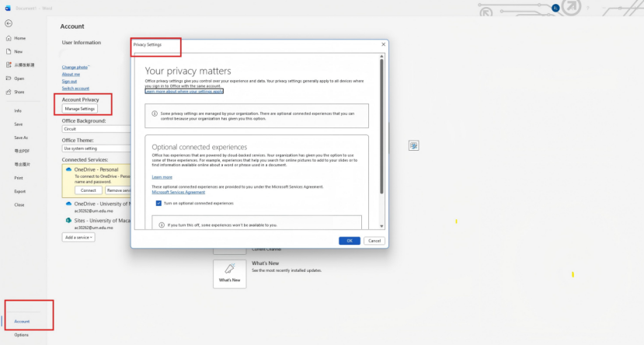This screenshot has width=644, height=345.
Task: Select the export image entry in the sidebar
Action: [x=23, y=164]
